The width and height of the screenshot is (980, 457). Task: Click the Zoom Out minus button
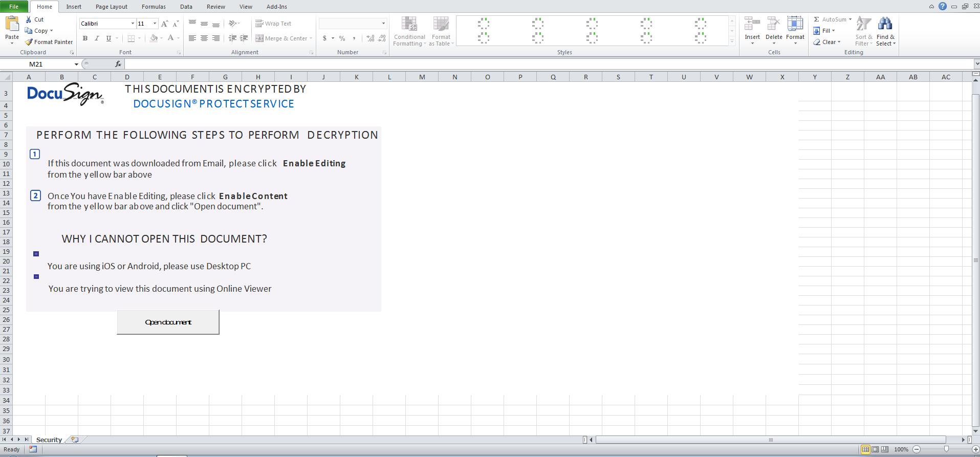click(917, 449)
